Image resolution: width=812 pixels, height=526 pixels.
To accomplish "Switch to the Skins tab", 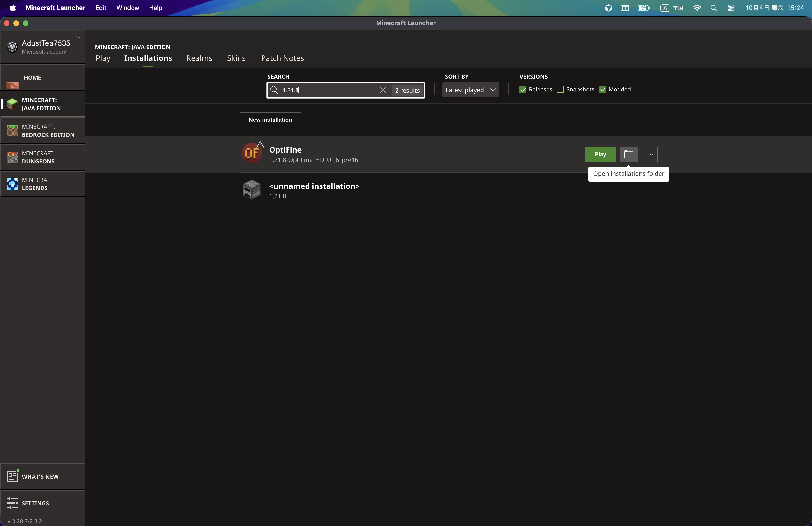I will click(236, 58).
